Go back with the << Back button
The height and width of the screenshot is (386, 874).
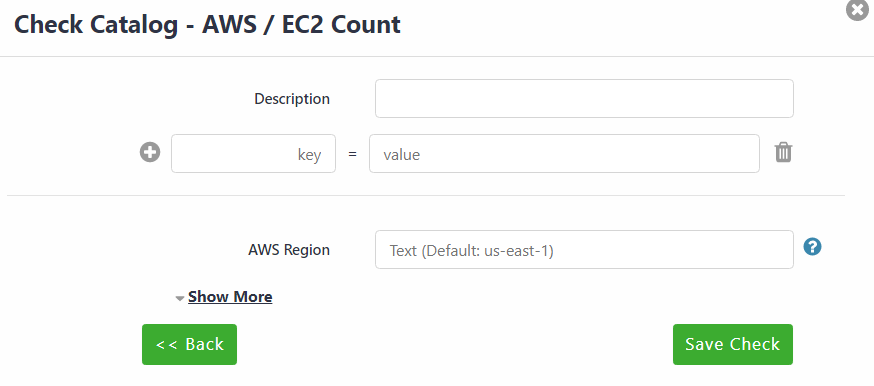click(190, 344)
